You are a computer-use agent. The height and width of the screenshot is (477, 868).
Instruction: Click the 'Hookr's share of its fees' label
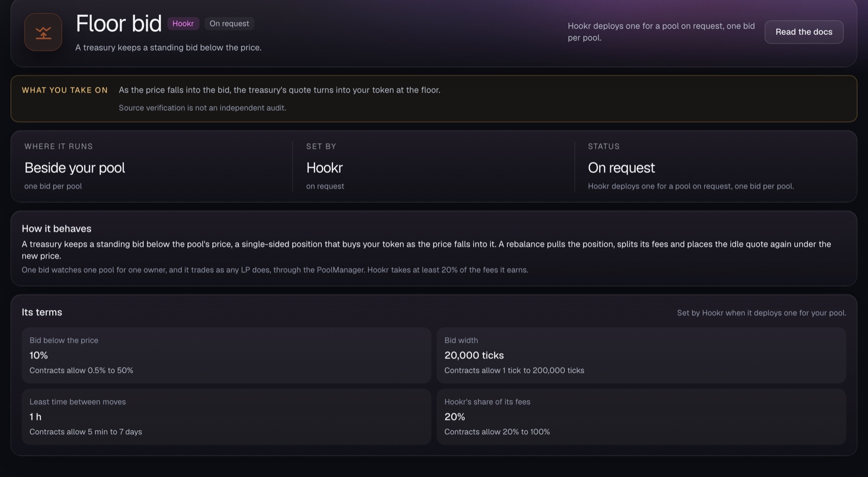[487, 402]
